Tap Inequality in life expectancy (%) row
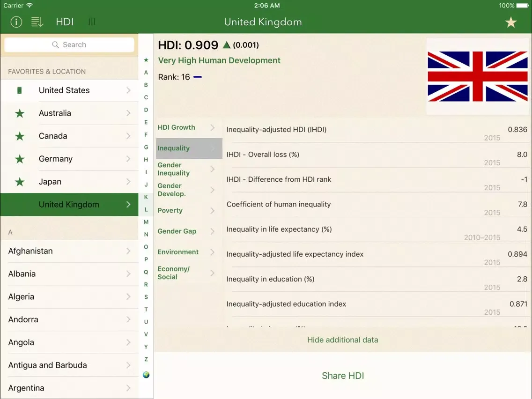 click(x=377, y=229)
